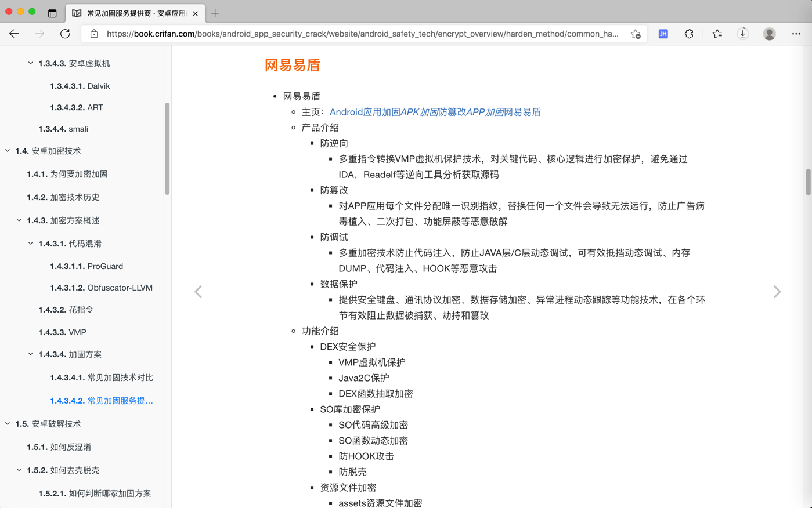The width and height of the screenshot is (812, 508).
Task: Click the 防篡改 bullet text
Action: click(334, 190)
